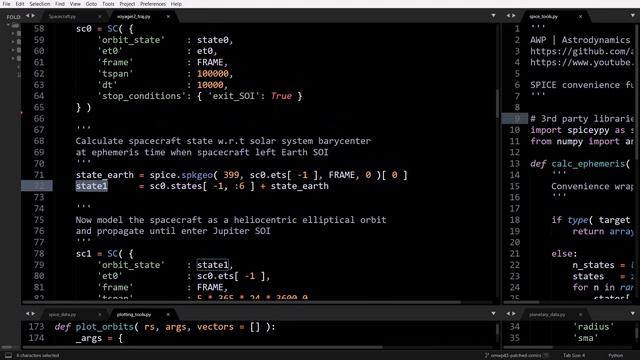Screen dimensions: 640x360
Task: Open the Find menu
Action: click(60, 4)
